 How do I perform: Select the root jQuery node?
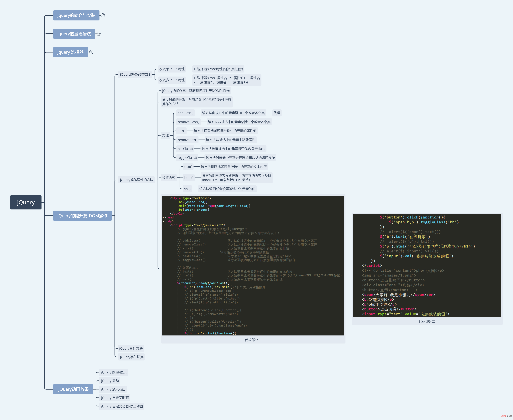pos(26,202)
